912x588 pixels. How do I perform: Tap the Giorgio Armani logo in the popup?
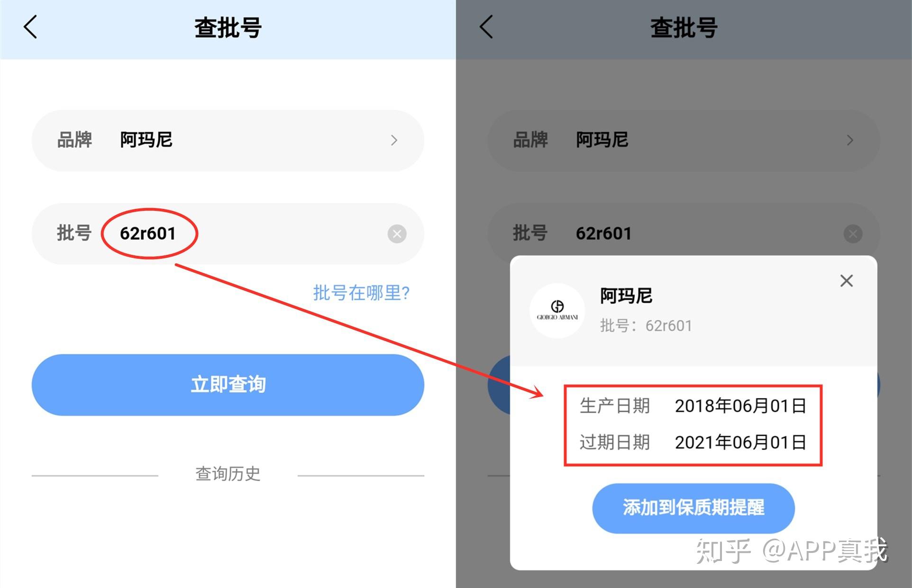557,311
